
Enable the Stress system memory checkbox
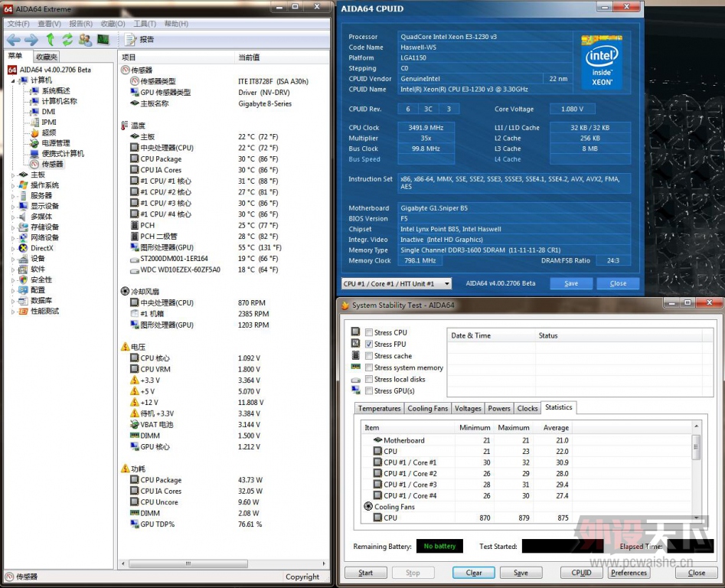click(x=369, y=367)
